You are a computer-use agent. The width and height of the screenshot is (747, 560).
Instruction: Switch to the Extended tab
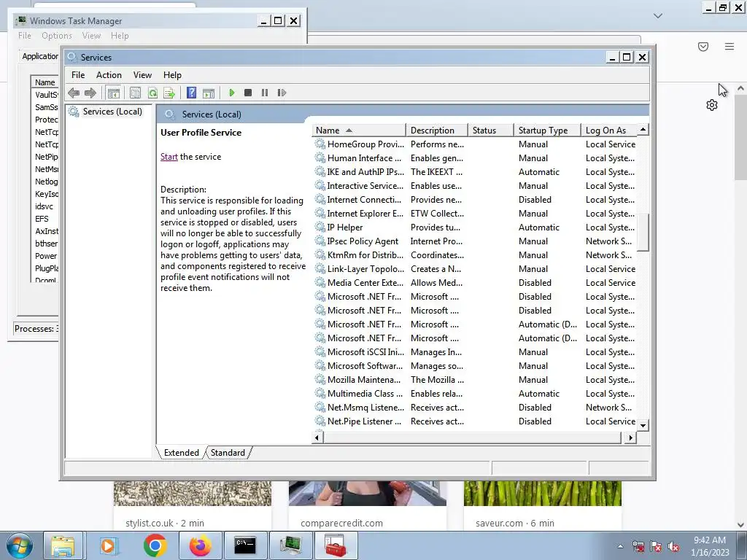pyautogui.click(x=182, y=452)
